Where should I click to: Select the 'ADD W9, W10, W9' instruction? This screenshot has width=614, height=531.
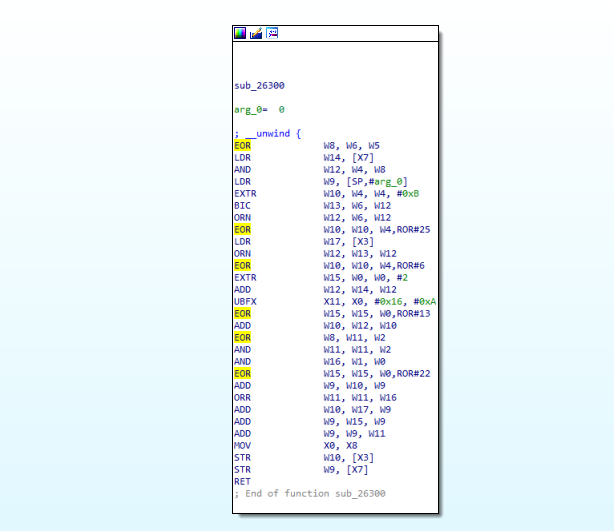(310, 386)
